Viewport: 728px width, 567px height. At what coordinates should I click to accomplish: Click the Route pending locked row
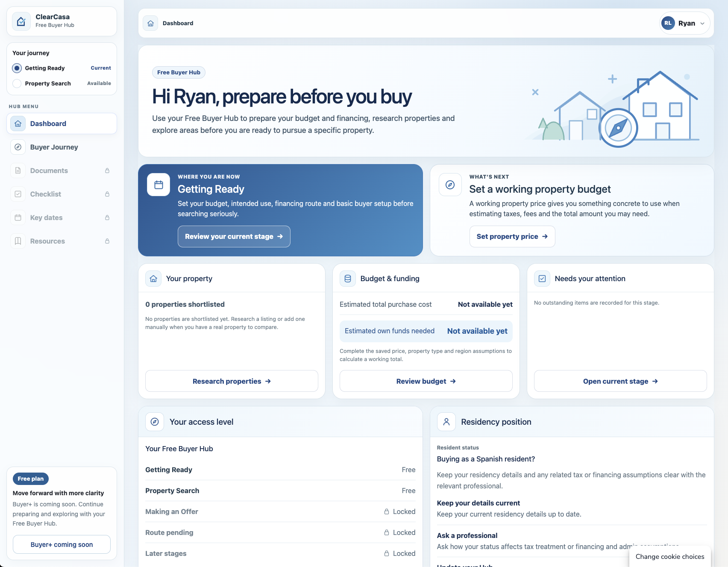(280, 532)
